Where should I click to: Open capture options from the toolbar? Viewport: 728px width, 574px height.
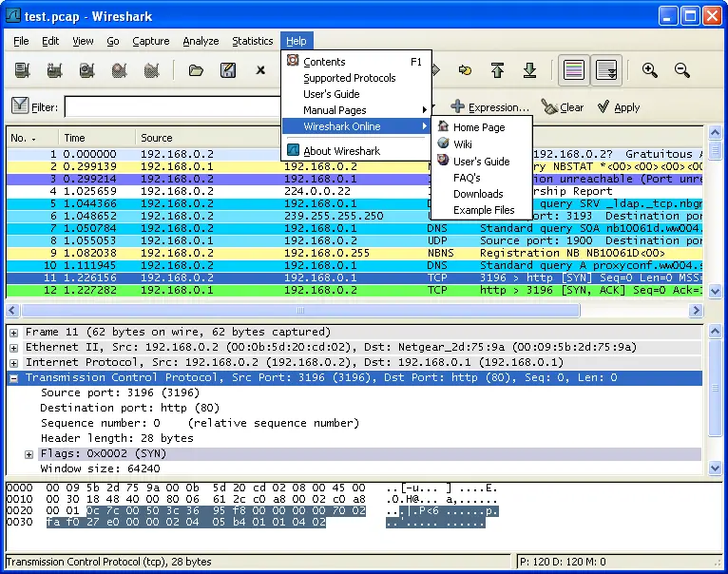[55, 69]
